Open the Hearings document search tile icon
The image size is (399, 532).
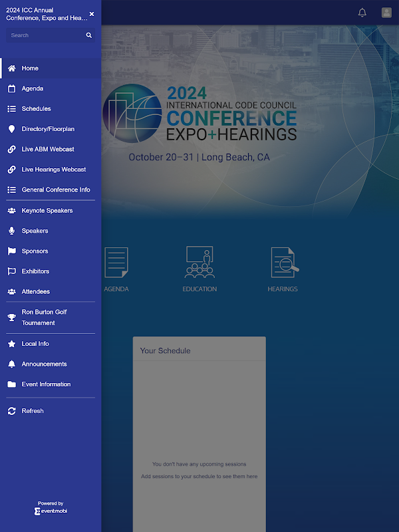(x=285, y=262)
